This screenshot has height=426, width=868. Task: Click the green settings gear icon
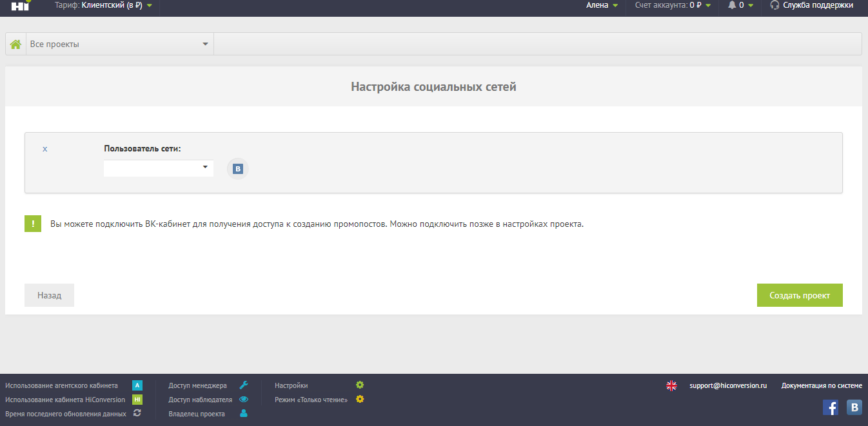pos(360,385)
